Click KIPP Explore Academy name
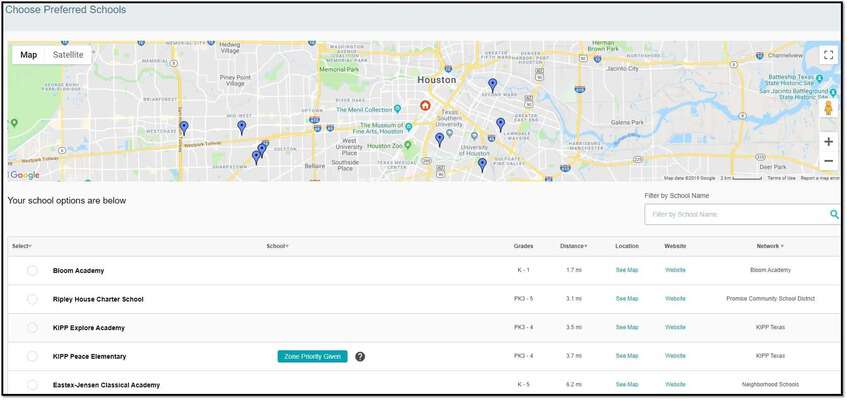 (89, 328)
